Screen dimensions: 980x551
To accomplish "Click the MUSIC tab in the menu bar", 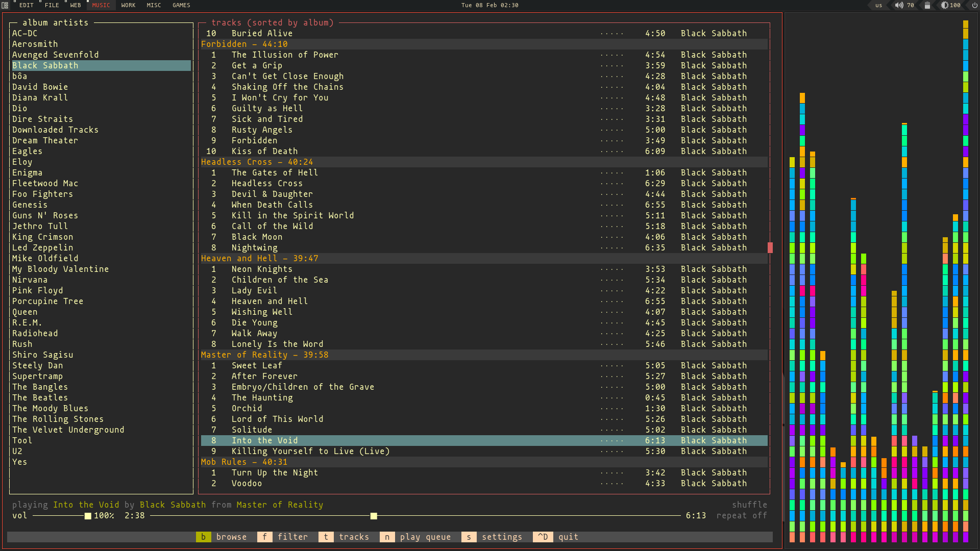I will click(x=100, y=6).
